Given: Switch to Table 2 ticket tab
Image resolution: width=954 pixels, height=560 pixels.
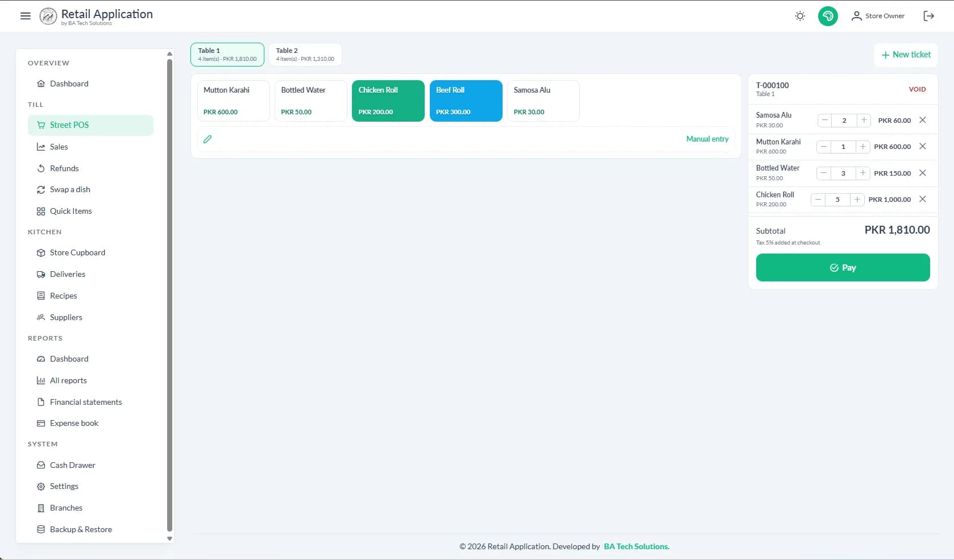Looking at the screenshot, I should pyautogui.click(x=305, y=55).
